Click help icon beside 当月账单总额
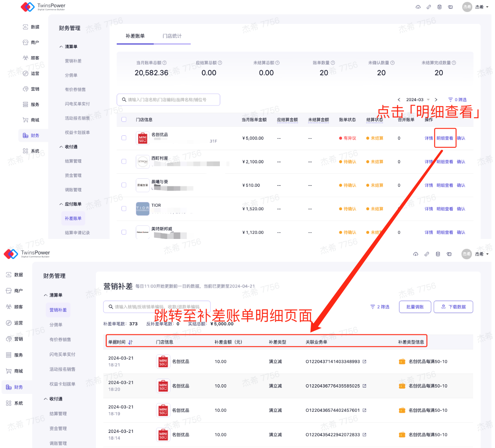The width and height of the screenshot is (495, 448). [x=164, y=63]
